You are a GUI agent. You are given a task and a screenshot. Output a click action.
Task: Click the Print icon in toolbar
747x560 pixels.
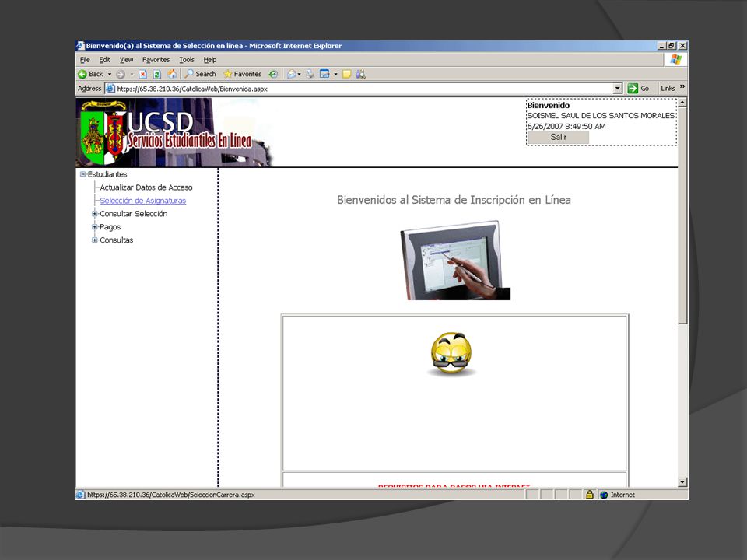pos(310,74)
